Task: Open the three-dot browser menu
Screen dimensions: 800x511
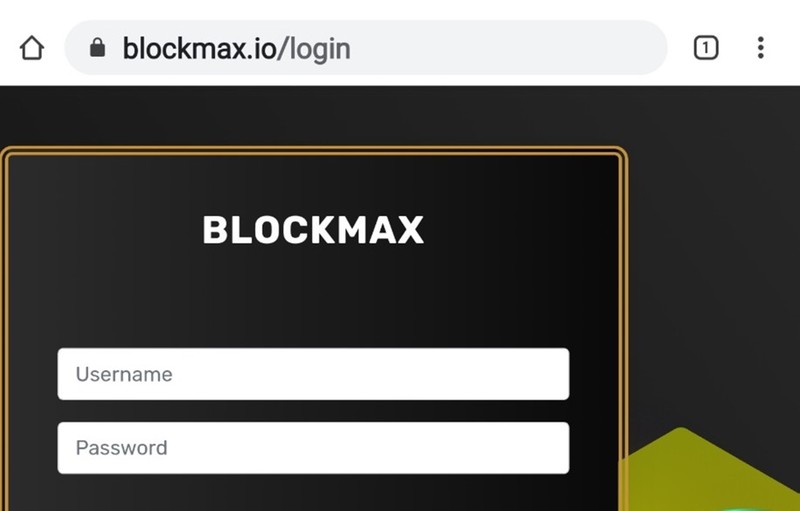Action: [x=761, y=48]
